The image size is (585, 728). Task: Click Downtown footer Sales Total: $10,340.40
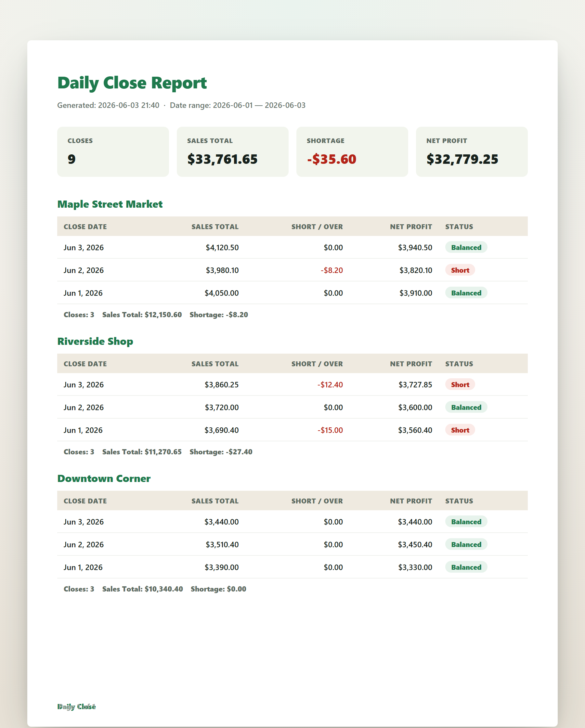[x=143, y=589]
